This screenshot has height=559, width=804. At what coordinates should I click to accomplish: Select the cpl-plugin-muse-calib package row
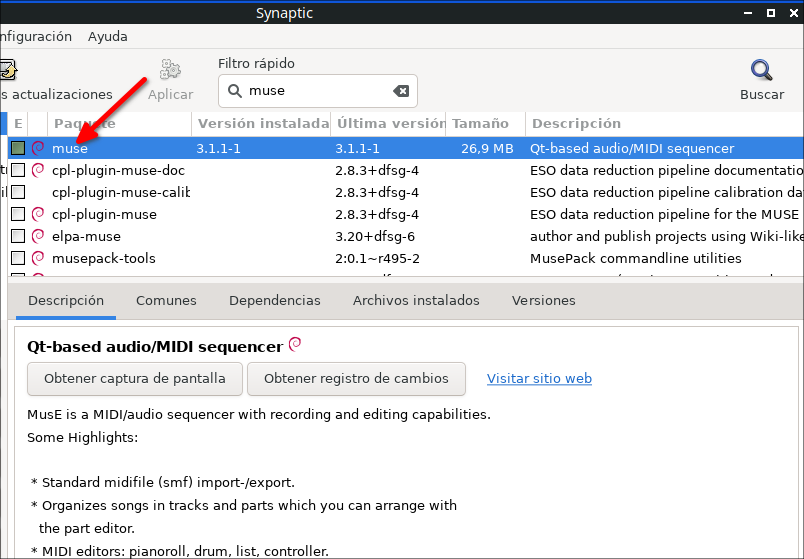[406, 192]
